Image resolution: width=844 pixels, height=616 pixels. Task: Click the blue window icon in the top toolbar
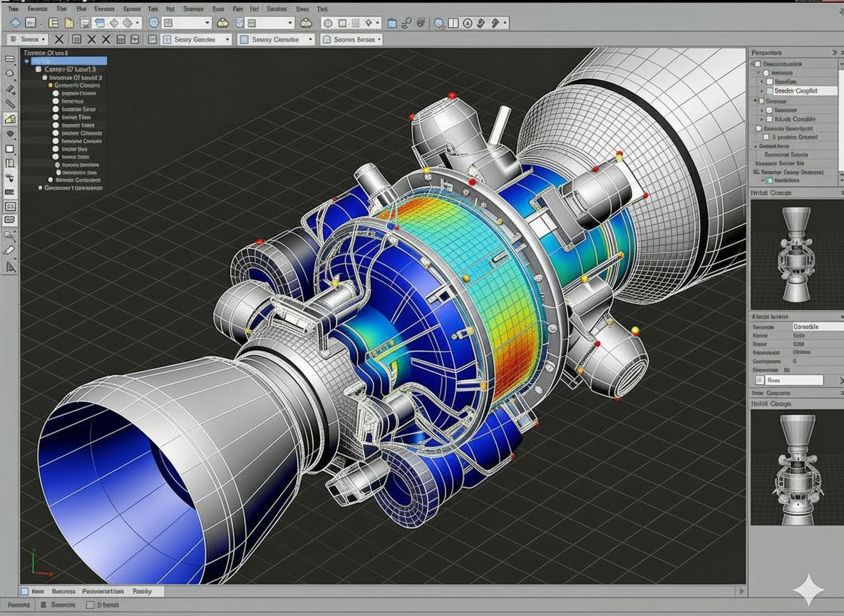click(100, 23)
